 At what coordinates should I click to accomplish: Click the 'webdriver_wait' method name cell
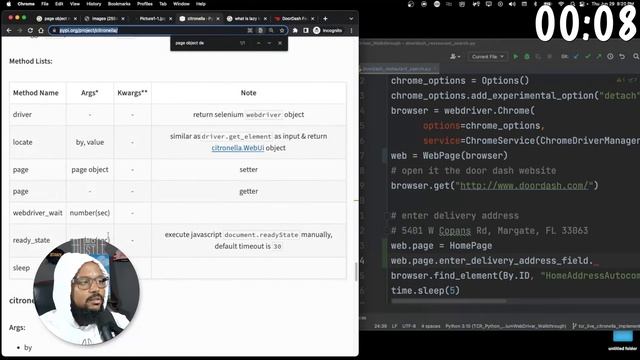pos(38,213)
